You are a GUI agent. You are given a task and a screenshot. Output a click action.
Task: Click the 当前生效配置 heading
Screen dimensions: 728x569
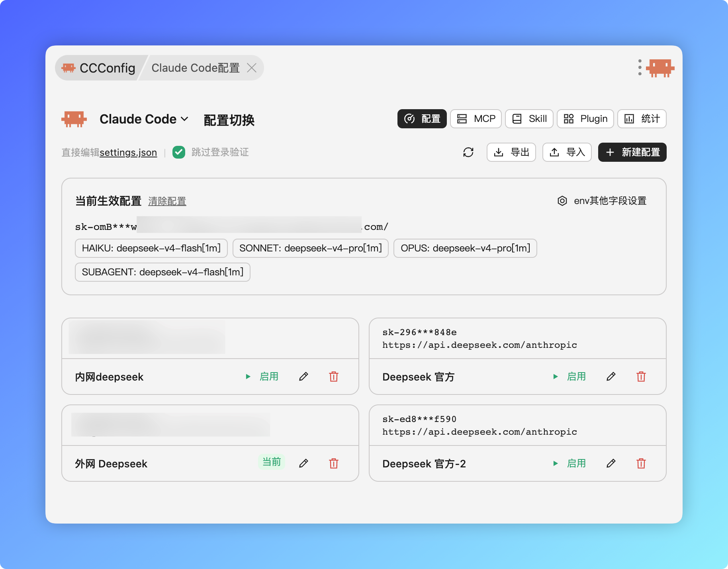pos(108,201)
